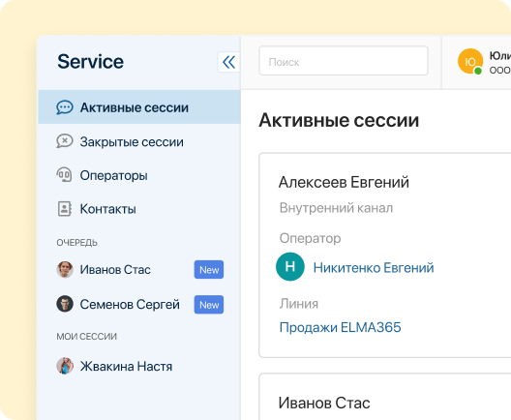Click Жвакина Настя avatar thumbnail
This screenshot has height=420, width=511.
pos(65,366)
